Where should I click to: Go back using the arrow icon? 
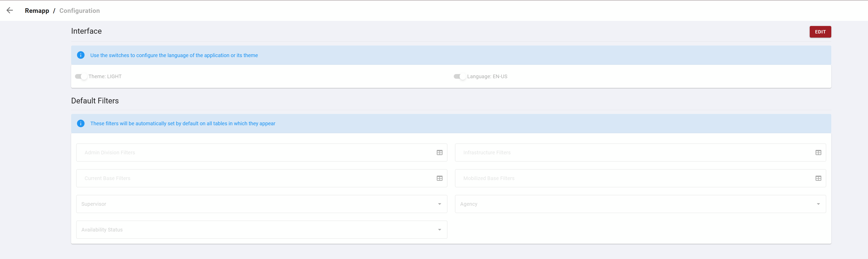10,11
